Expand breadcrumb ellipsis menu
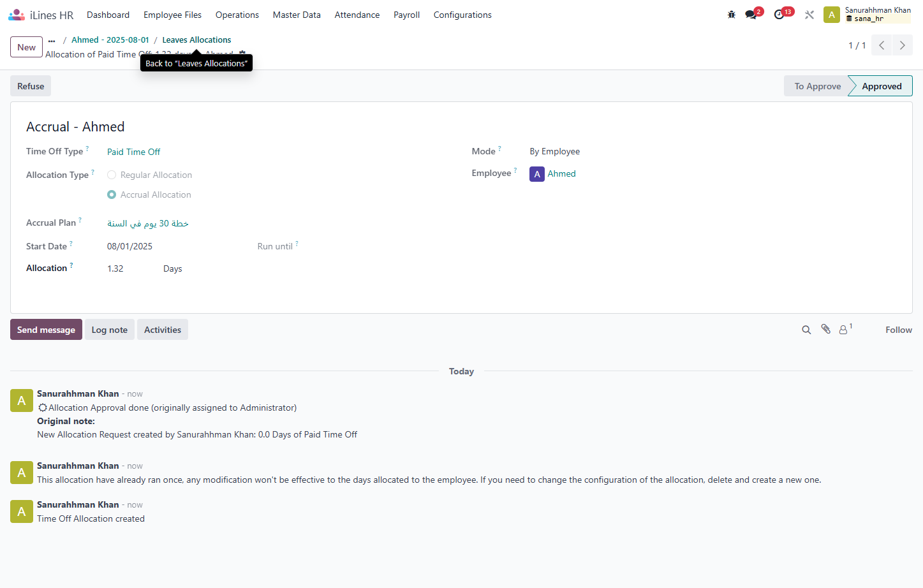 52,40
